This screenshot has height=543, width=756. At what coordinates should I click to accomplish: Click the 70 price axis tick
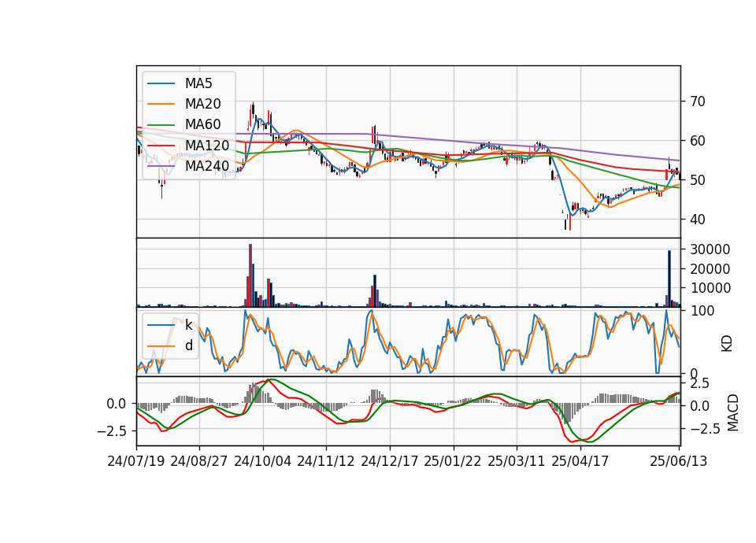[x=698, y=102]
